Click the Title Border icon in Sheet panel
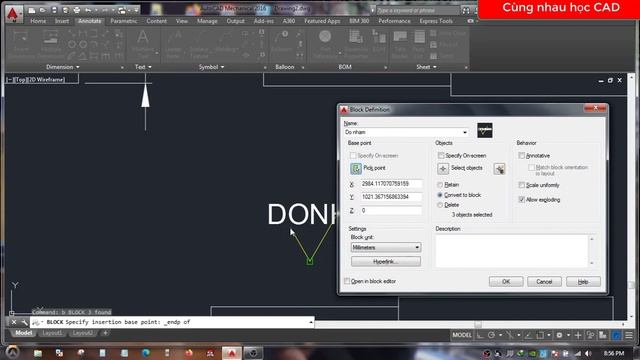The height and width of the screenshot is (360, 640). coord(400,37)
